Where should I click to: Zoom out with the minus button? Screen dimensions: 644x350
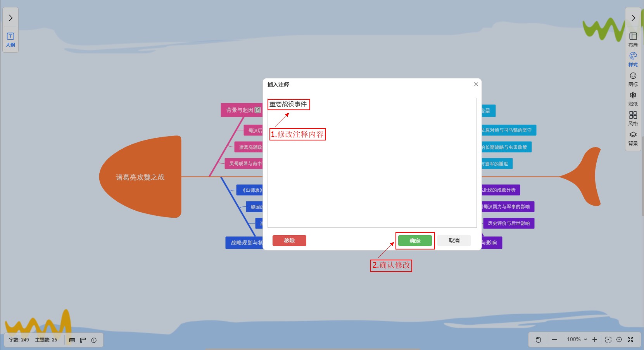click(x=554, y=340)
